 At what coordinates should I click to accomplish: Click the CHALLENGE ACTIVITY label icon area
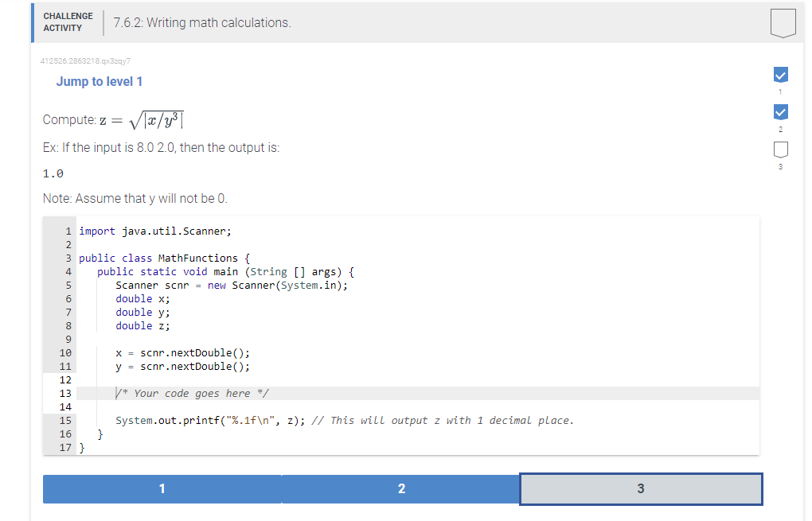coord(68,21)
